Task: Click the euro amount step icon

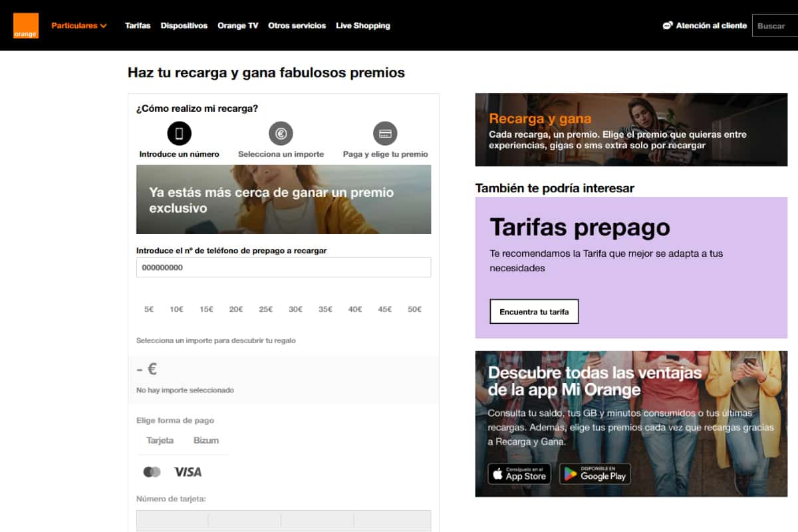Action: coord(281,134)
